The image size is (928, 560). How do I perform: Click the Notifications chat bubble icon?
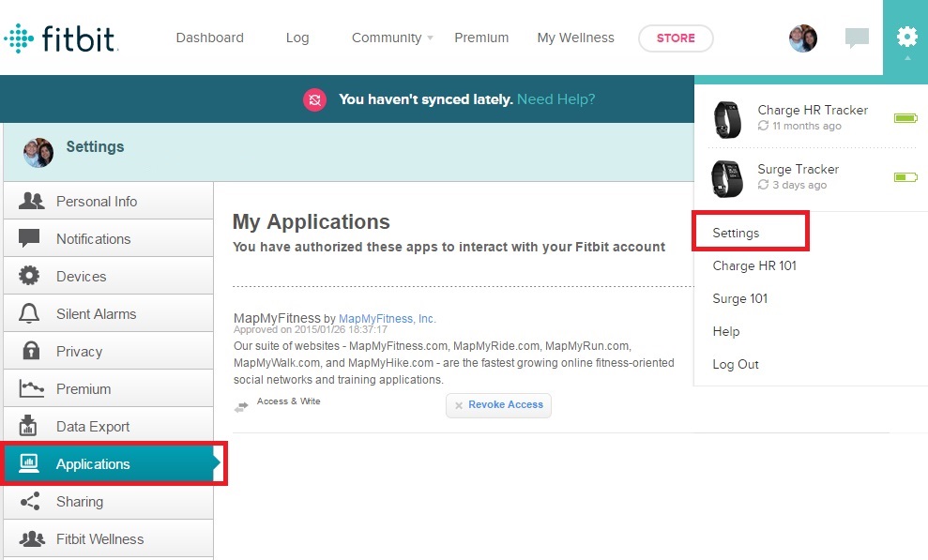pyautogui.click(x=29, y=237)
